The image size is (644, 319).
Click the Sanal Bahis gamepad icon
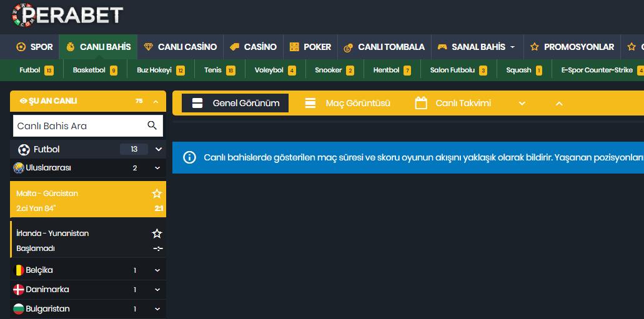tap(442, 47)
